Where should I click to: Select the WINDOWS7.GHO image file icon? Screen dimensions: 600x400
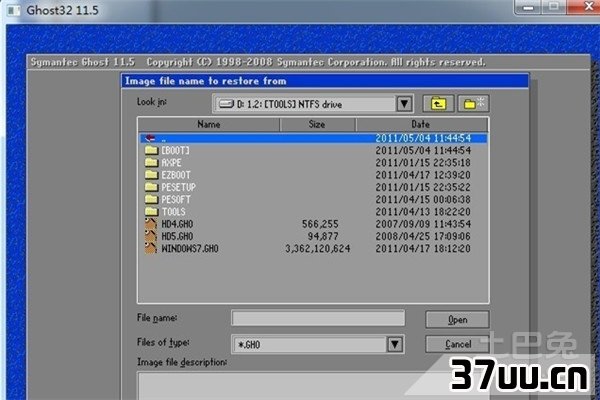[151, 248]
